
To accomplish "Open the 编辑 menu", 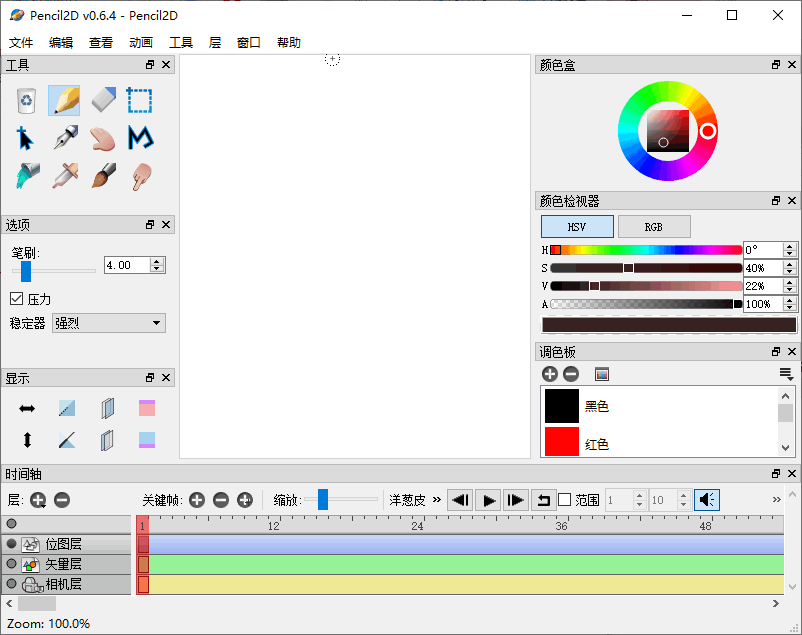I will coord(61,42).
